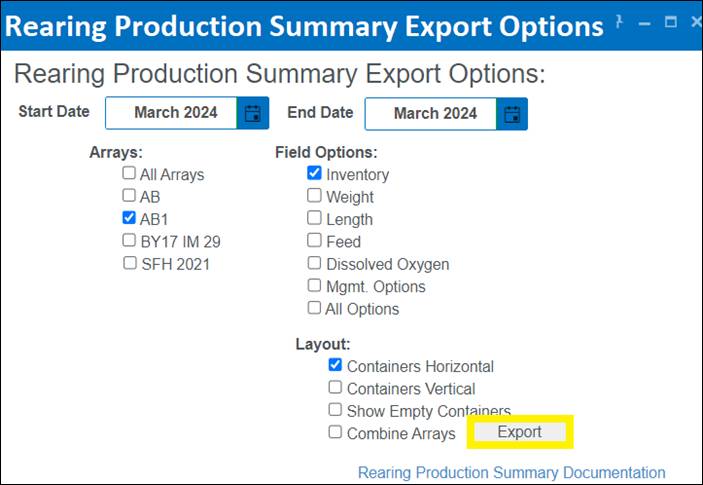Open the Start Date calendar picker
703x485 pixels.
[252, 113]
